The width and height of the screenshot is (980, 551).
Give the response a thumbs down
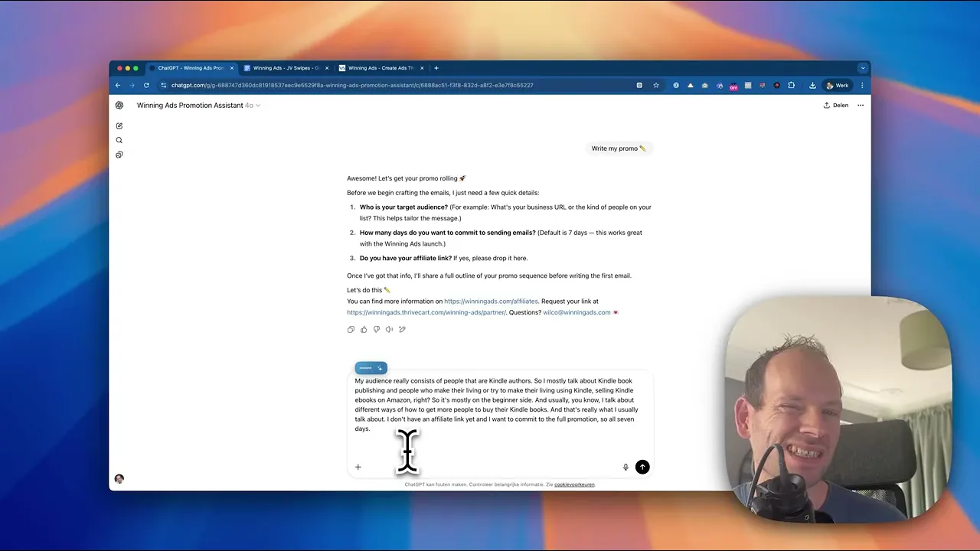pos(377,330)
